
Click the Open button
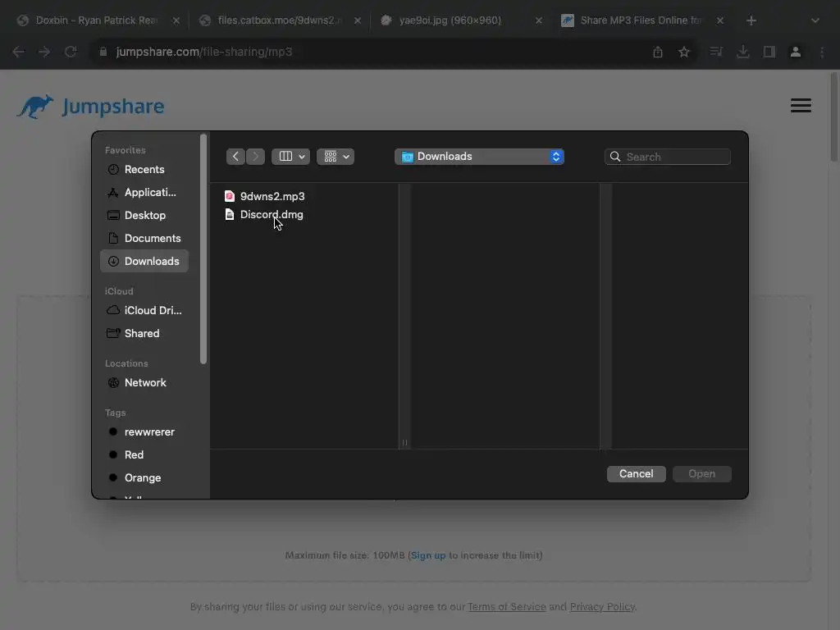pos(702,473)
